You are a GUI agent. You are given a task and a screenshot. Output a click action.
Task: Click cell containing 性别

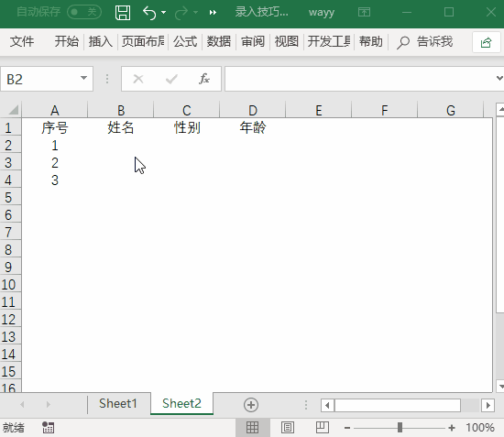point(187,127)
